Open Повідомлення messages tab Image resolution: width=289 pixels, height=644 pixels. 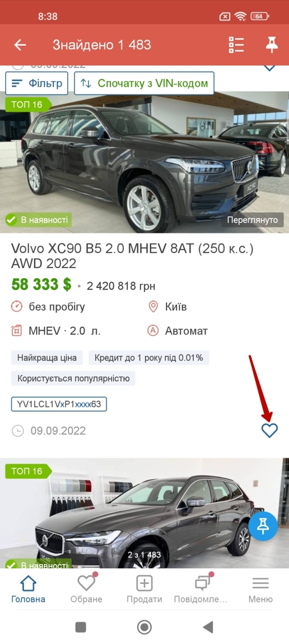pyautogui.click(x=200, y=589)
